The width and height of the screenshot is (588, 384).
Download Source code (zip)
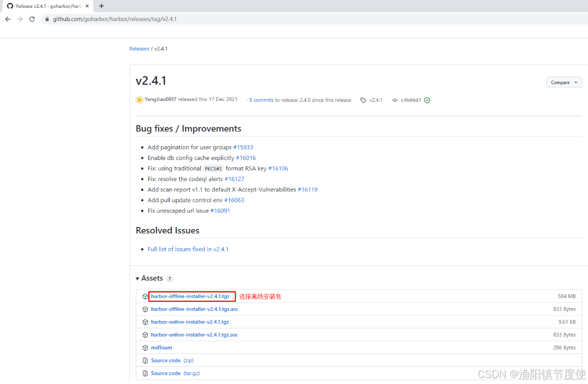(172, 360)
